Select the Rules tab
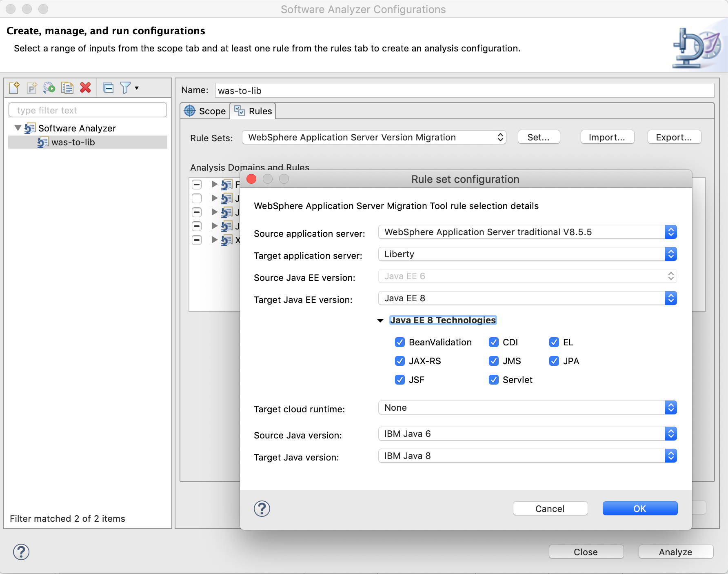Image resolution: width=728 pixels, height=574 pixels. [x=253, y=111]
